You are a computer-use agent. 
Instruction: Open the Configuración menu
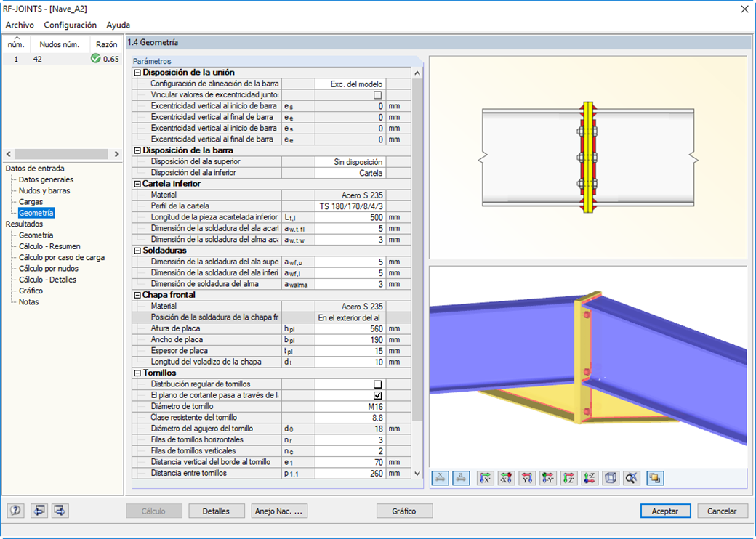(x=70, y=25)
